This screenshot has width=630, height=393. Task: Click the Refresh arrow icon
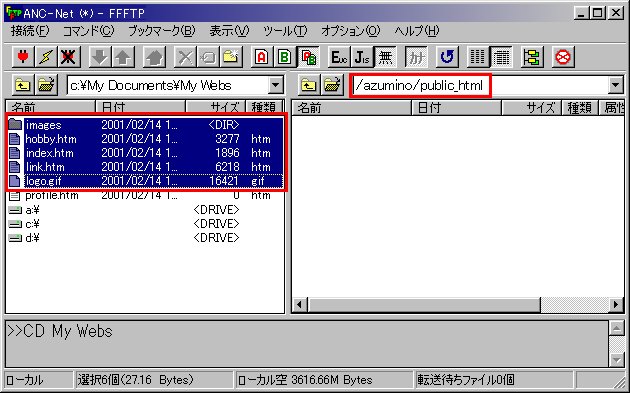[x=447, y=57]
